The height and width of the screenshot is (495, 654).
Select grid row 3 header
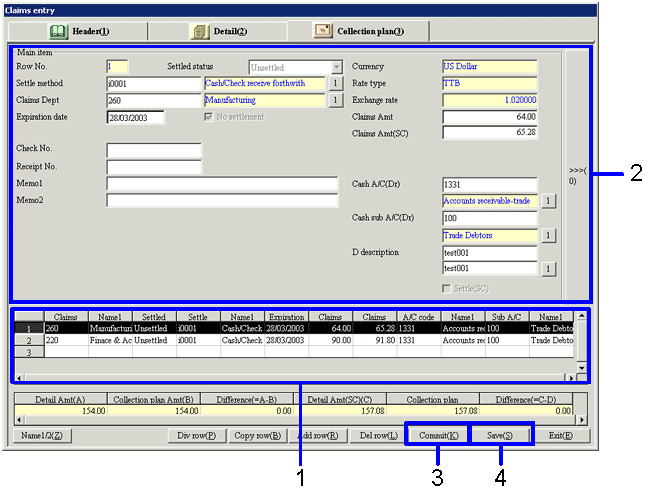pos(29,352)
